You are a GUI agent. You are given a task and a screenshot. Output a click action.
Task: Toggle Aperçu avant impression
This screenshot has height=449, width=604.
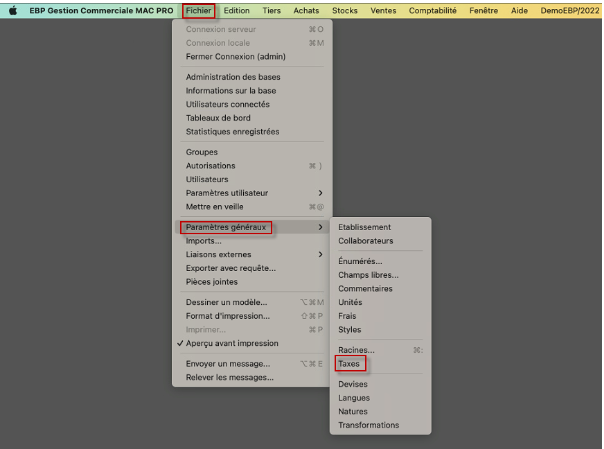click(x=252, y=343)
